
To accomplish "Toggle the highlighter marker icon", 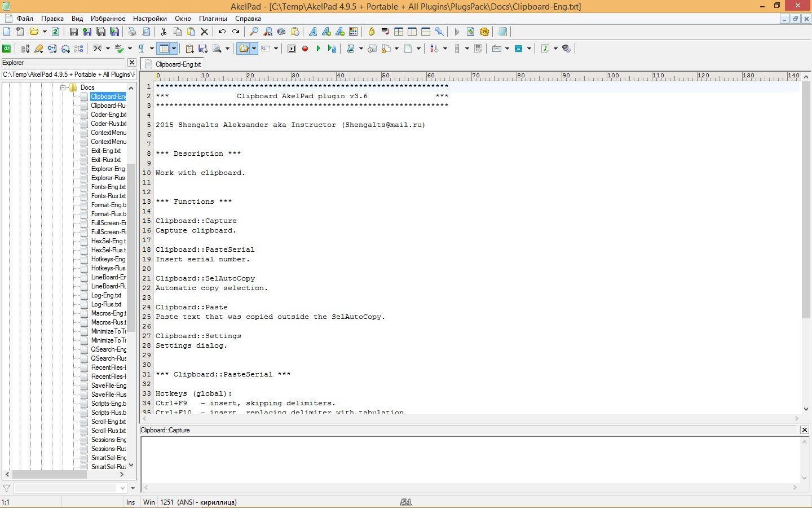I will click(x=38, y=49).
